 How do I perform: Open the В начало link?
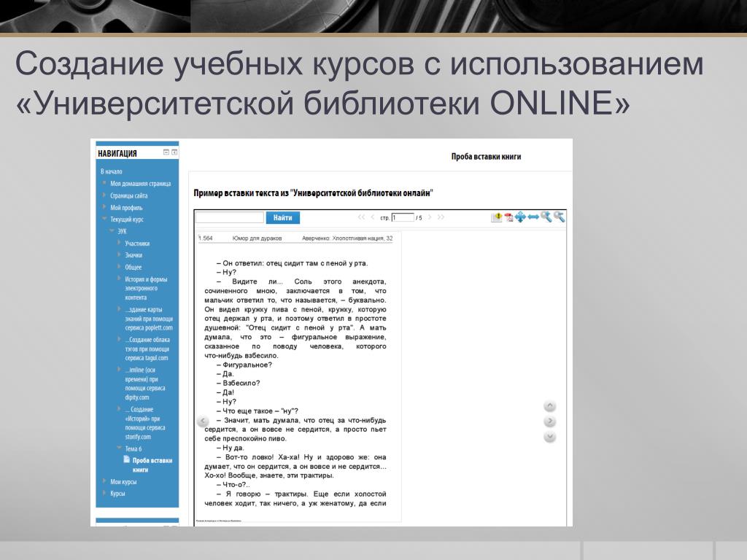point(111,171)
